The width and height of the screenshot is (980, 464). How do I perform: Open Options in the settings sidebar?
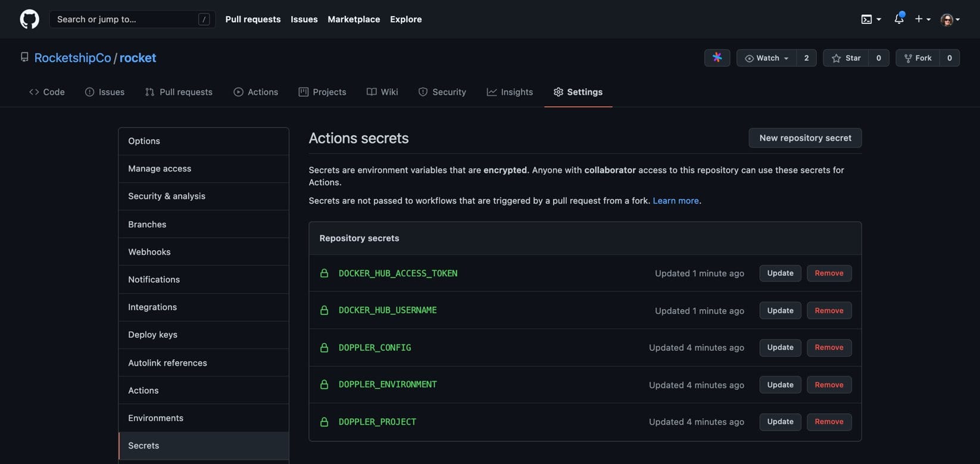[204, 141]
